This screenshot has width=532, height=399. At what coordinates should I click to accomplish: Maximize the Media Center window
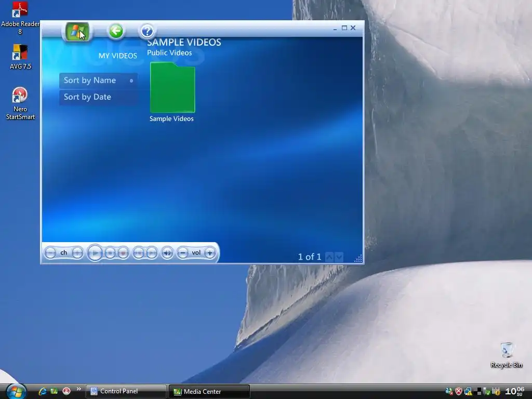[344, 28]
